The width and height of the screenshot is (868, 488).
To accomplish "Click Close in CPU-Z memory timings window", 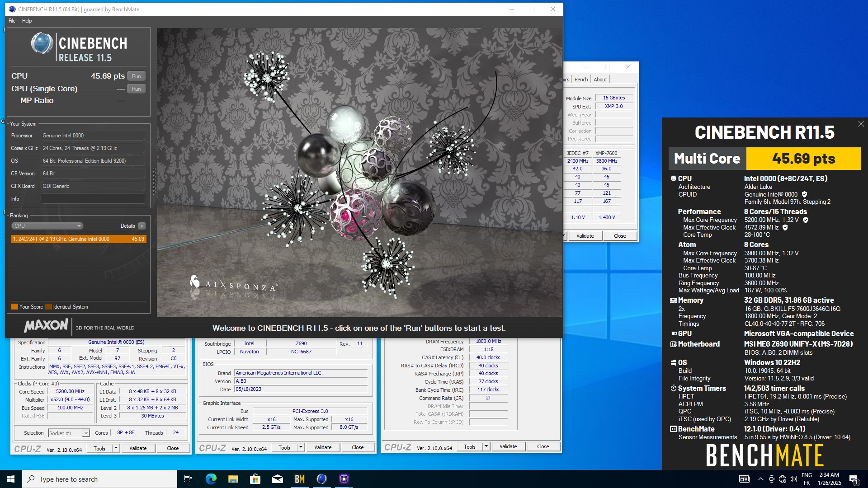I will click(543, 446).
